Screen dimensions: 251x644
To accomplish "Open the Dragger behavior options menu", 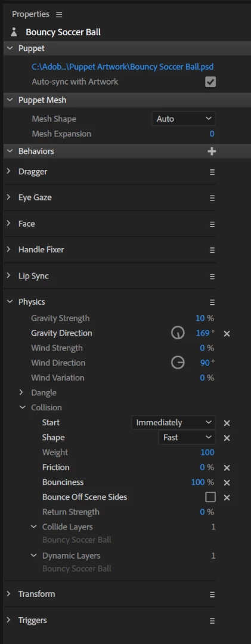I will [x=212, y=172].
